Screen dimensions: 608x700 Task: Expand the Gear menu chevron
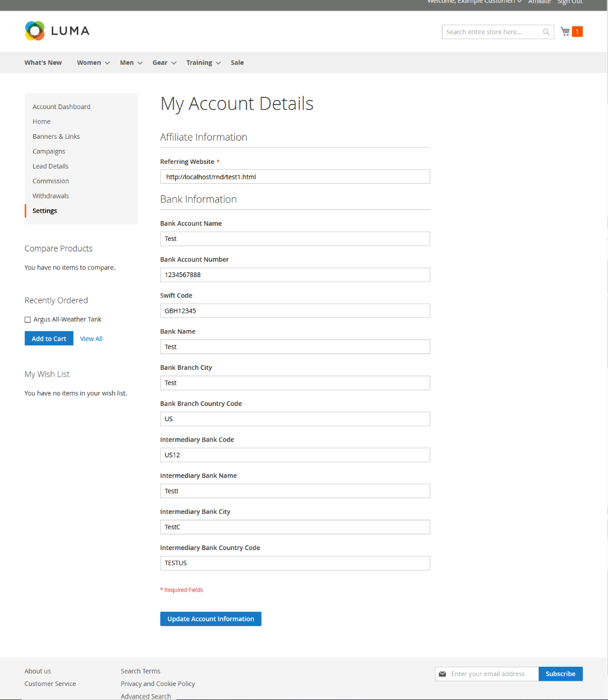174,63
